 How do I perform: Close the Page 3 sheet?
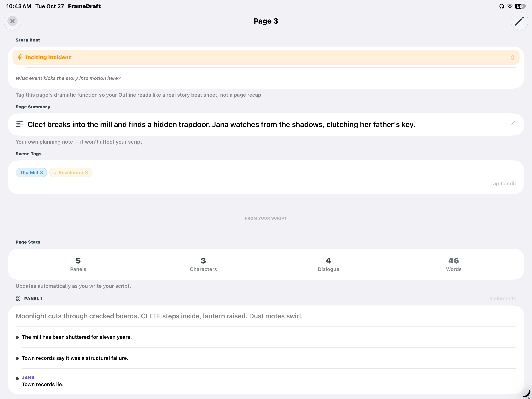tap(12, 21)
